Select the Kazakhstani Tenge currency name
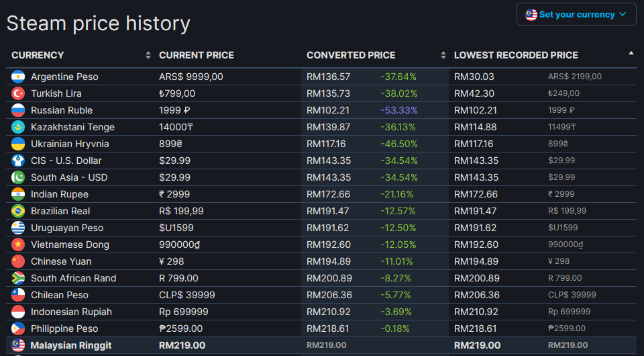Image resolution: width=644 pixels, height=356 pixels. coord(72,128)
